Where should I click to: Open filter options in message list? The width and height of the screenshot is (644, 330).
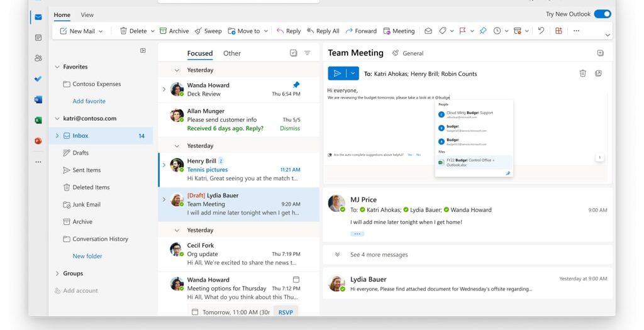tap(307, 53)
